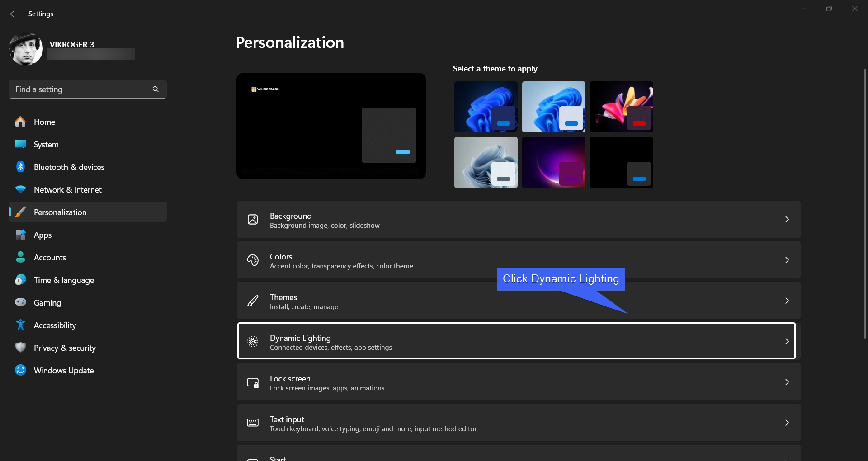Click the Accounts label in sidebar
Image resolution: width=868 pixels, height=461 pixels.
(x=50, y=258)
